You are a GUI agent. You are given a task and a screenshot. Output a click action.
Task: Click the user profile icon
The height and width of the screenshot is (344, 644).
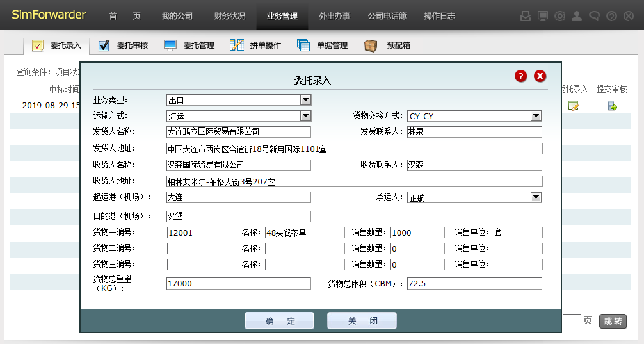[577, 16]
